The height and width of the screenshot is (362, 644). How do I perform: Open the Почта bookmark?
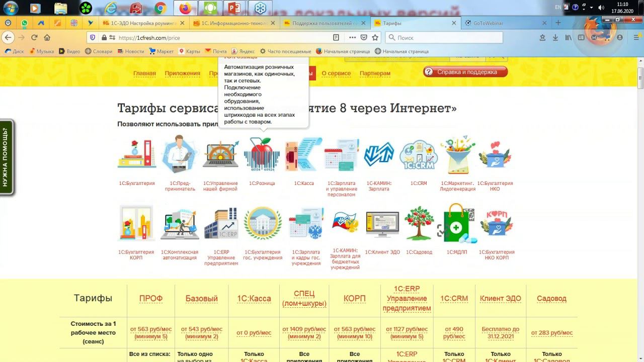(216, 51)
